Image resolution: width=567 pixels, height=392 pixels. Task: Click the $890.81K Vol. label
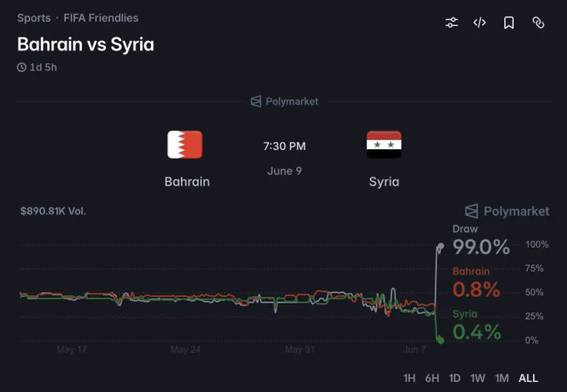point(53,211)
